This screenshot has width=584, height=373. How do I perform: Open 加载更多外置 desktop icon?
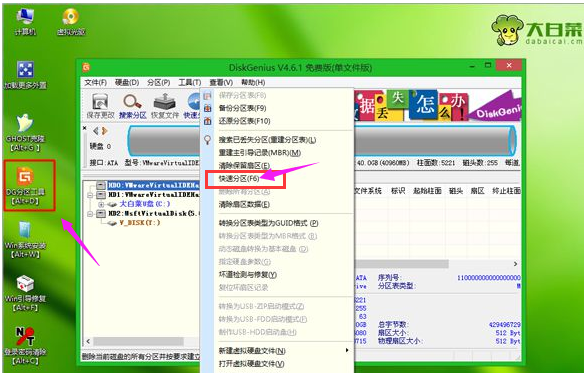click(x=25, y=75)
